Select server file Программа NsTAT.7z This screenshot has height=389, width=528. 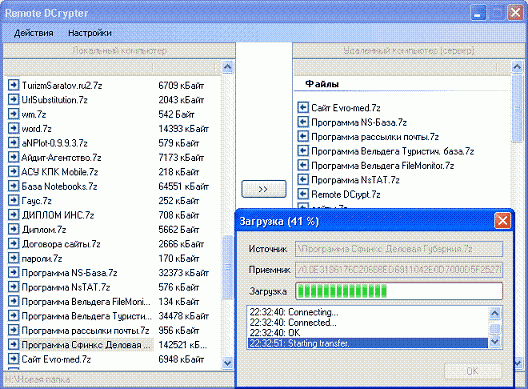(x=355, y=180)
